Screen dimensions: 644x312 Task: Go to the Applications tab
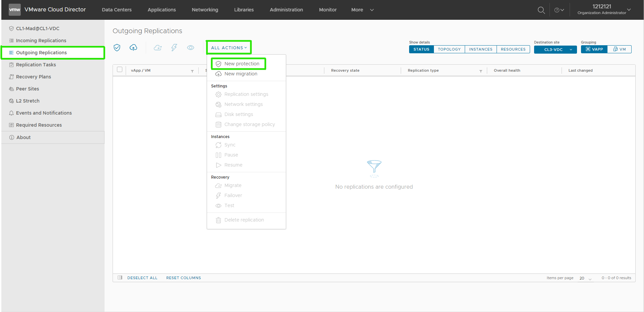click(162, 10)
